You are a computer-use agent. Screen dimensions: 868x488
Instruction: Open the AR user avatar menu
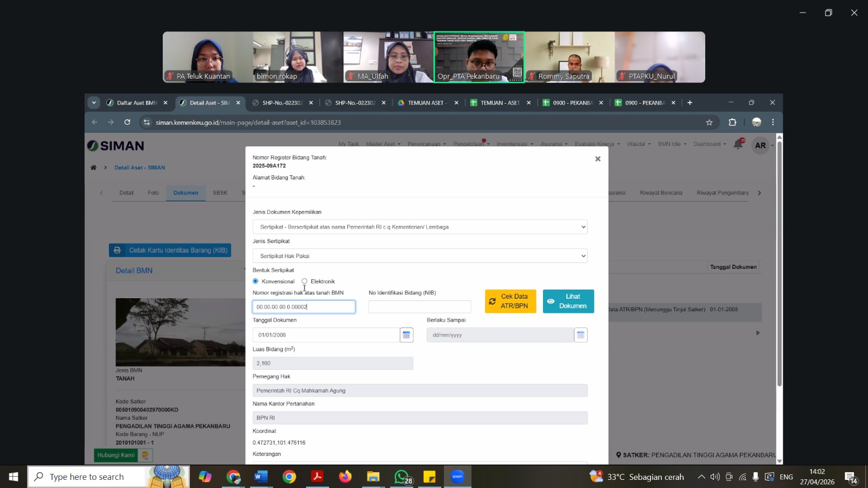[761, 145]
